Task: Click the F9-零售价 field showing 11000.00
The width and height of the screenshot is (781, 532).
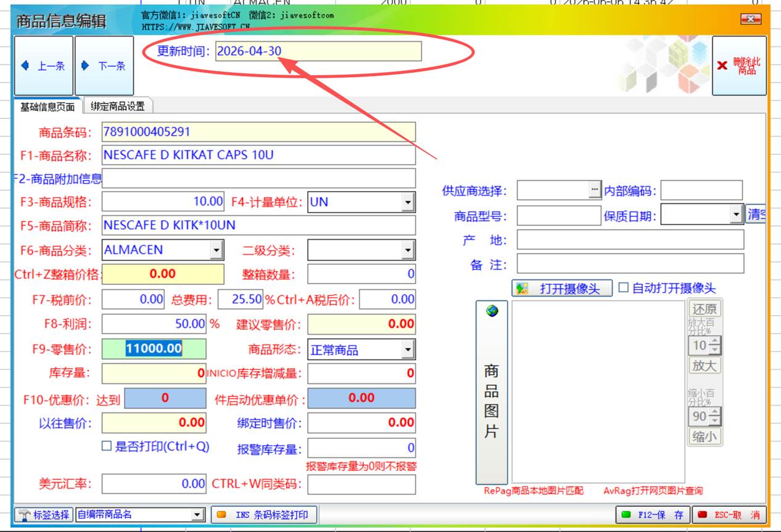Action: pyautogui.click(x=154, y=349)
